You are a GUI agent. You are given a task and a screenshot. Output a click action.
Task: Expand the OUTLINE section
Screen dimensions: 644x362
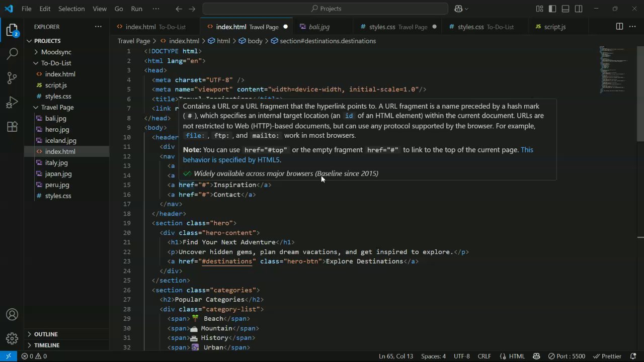pyautogui.click(x=45, y=334)
